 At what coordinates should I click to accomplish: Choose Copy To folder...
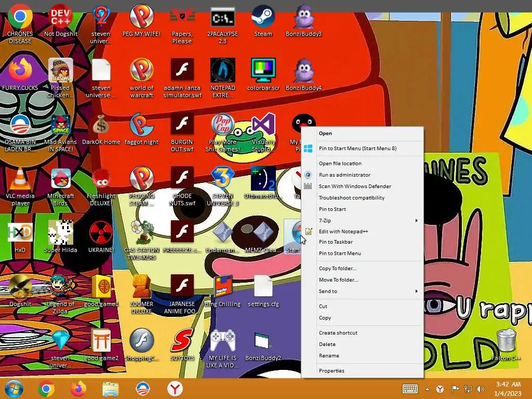click(x=362, y=269)
